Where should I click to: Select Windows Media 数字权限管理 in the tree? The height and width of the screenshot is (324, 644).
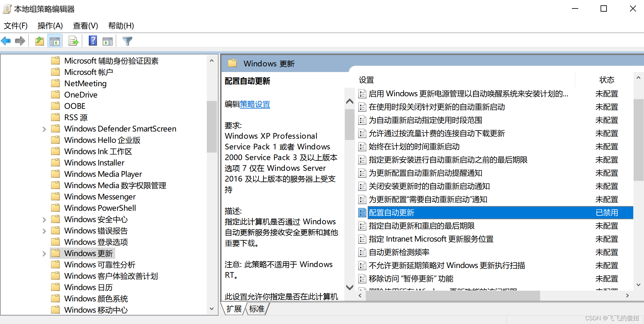(115, 185)
